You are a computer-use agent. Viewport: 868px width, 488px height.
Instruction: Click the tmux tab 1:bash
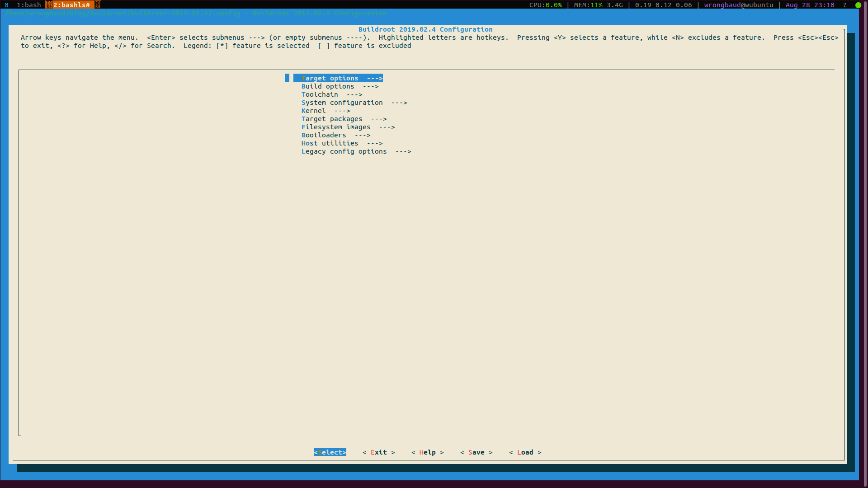click(28, 4)
